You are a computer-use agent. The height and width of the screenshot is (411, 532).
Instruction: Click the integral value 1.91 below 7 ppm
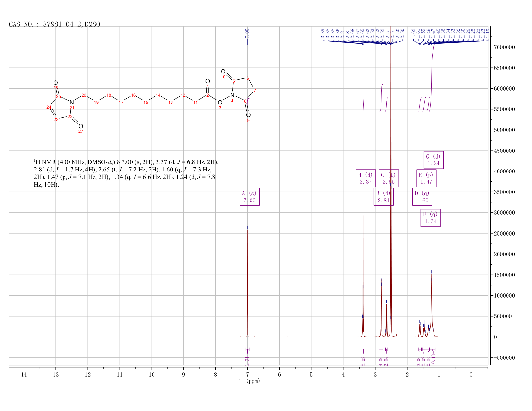click(247, 361)
